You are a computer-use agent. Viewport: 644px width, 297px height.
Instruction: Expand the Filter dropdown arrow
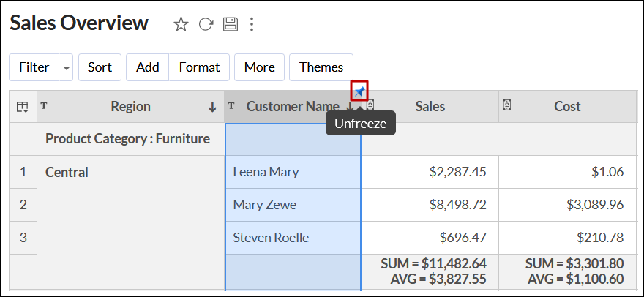pos(67,67)
